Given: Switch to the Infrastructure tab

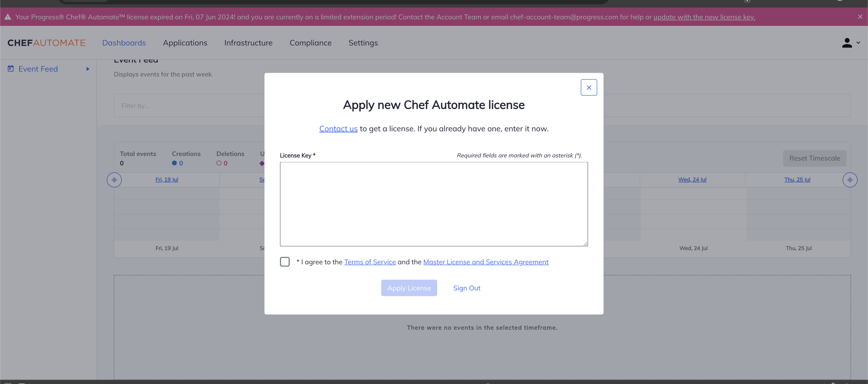Looking at the screenshot, I should [248, 43].
